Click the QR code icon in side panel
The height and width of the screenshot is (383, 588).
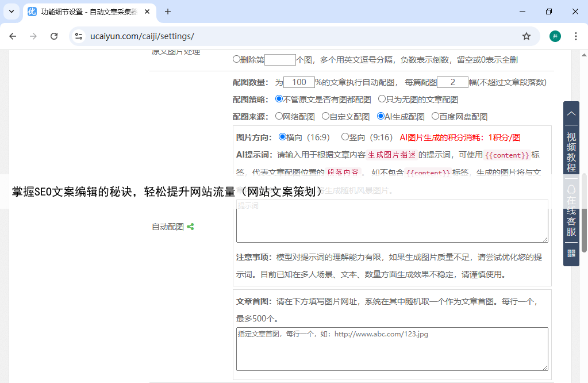click(x=571, y=253)
